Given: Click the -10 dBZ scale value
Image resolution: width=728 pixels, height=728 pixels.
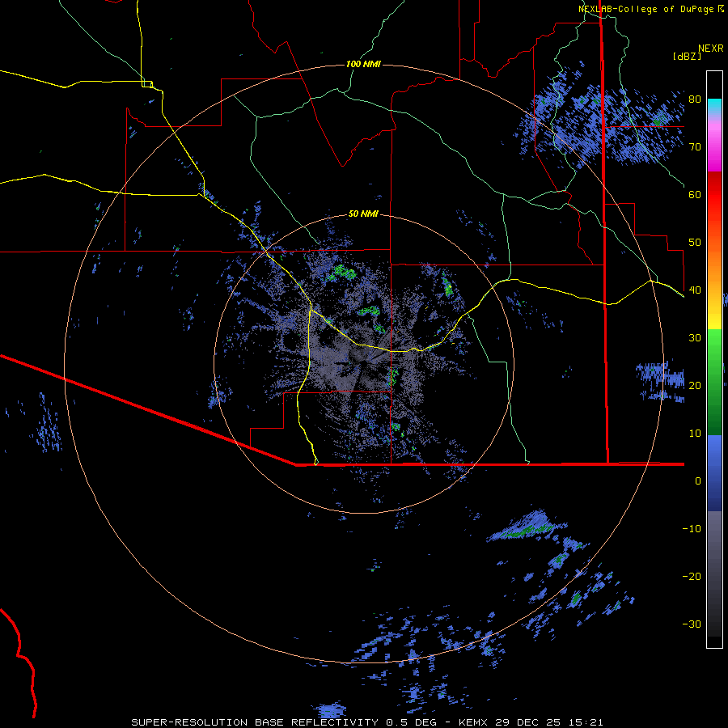Looking at the screenshot, I should point(692,529).
